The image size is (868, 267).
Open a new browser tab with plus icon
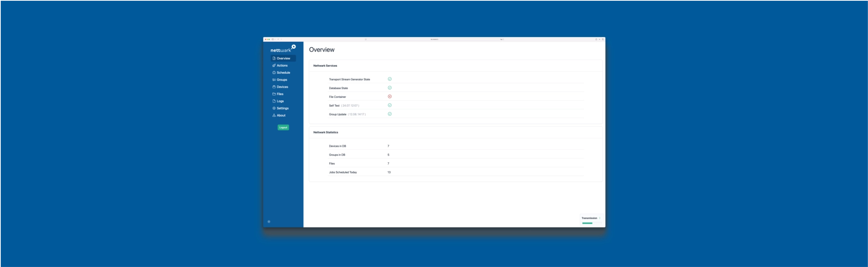click(599, 39)
